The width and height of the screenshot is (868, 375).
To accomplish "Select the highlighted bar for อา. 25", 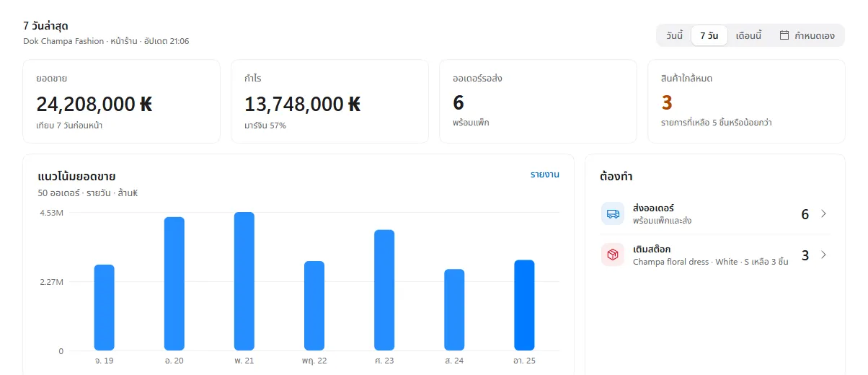I will 524,305.
